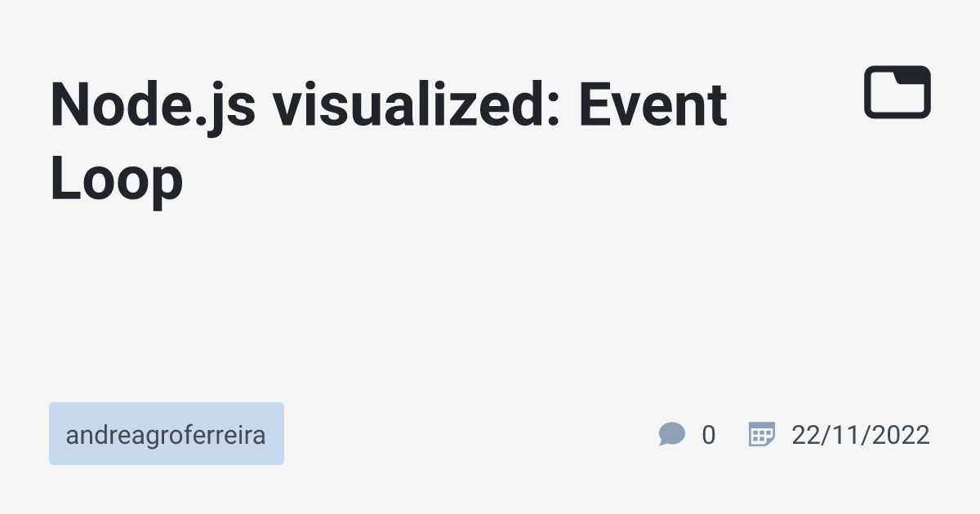Click the word 'Loop' on the second line
This screenshot has height=514, width=980.
[x=117, y=181]
